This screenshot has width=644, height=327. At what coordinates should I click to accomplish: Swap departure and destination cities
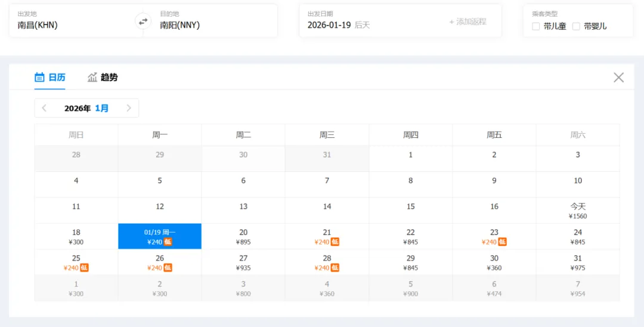click(x=143, y=21)
